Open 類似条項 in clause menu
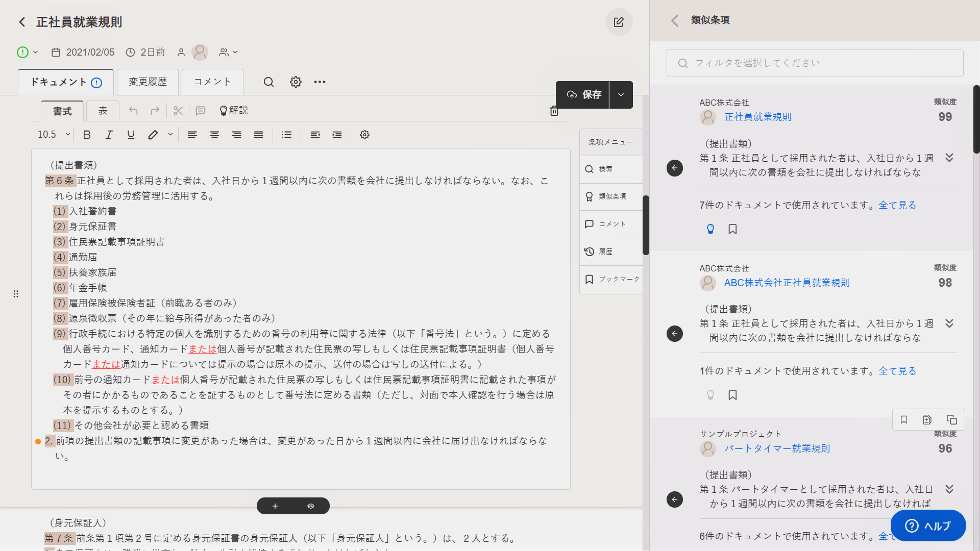980x551 pixels. click(x=611, y=196)
